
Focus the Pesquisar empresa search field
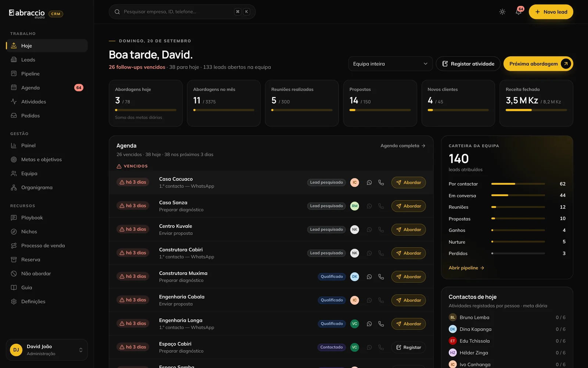click(182, 12)
